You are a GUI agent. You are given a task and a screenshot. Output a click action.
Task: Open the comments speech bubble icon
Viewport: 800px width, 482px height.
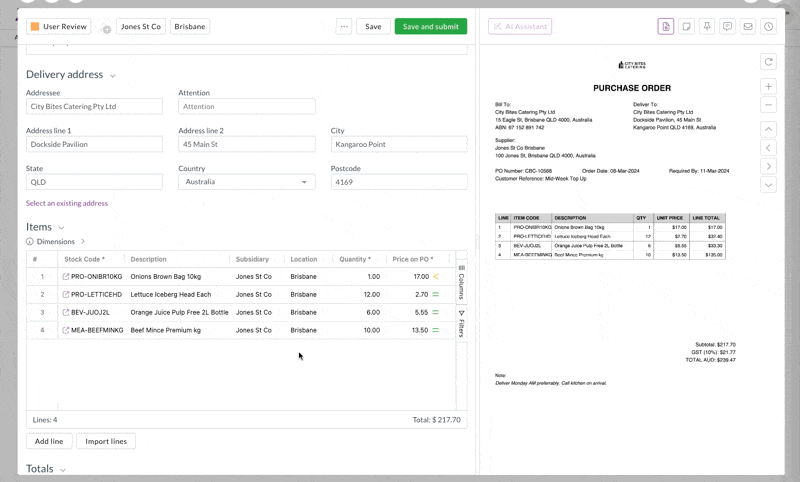pos(728,27)
